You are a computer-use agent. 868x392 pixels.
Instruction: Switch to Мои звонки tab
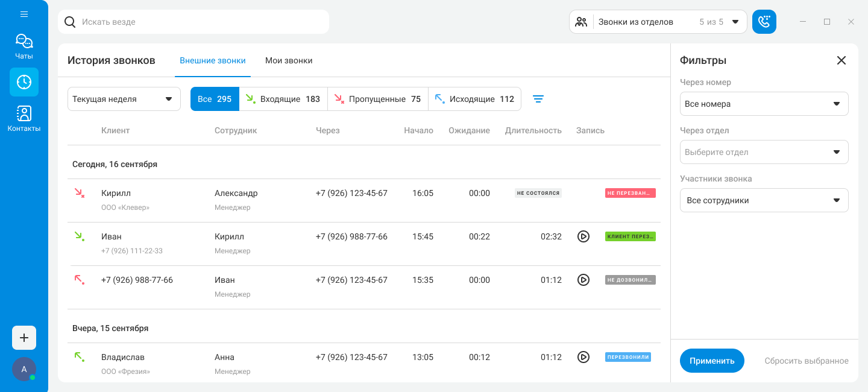click(x=289, y=60)
